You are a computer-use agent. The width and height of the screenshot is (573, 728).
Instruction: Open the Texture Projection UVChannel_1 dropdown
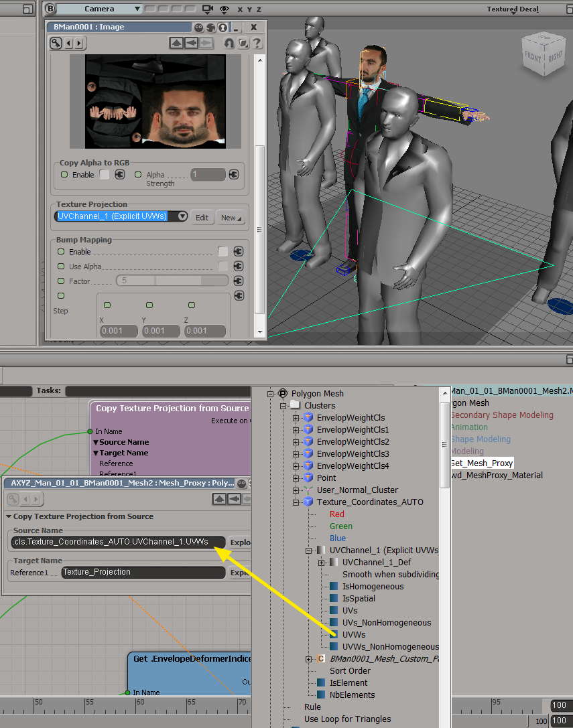(x=183, y=216)
